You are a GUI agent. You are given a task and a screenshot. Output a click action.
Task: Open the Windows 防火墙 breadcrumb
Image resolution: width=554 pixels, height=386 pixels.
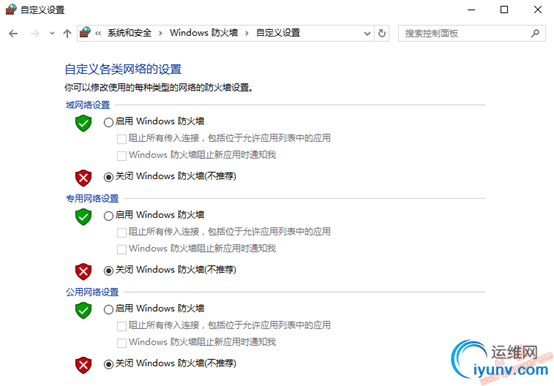204,33
